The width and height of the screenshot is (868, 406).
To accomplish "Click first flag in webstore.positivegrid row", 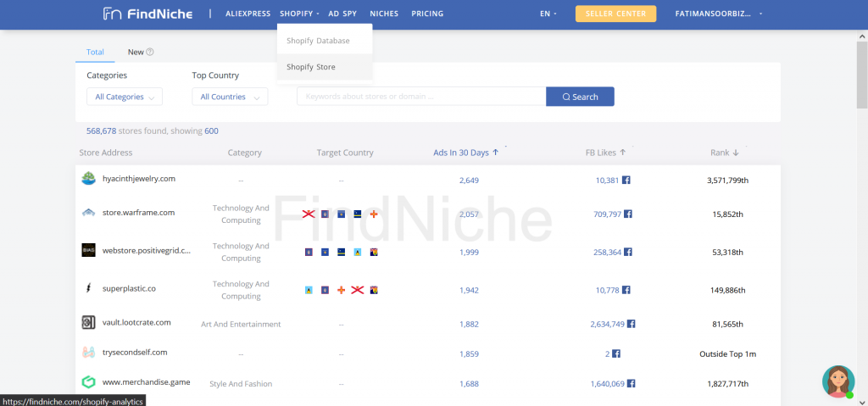I will pos(309,252).
